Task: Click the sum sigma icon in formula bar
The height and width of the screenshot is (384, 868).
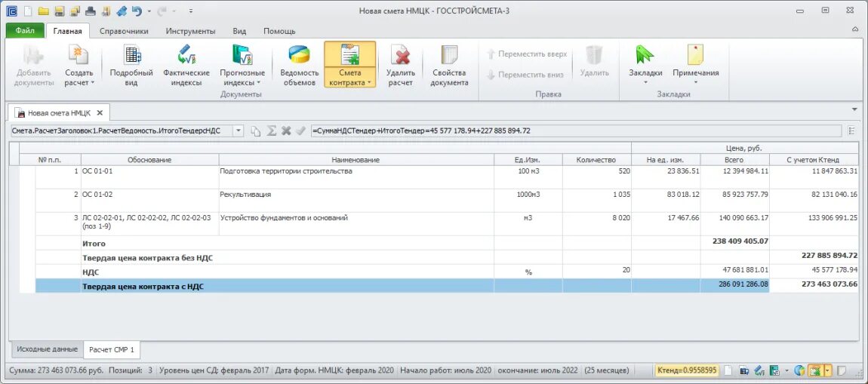Action: pos(271,131)
